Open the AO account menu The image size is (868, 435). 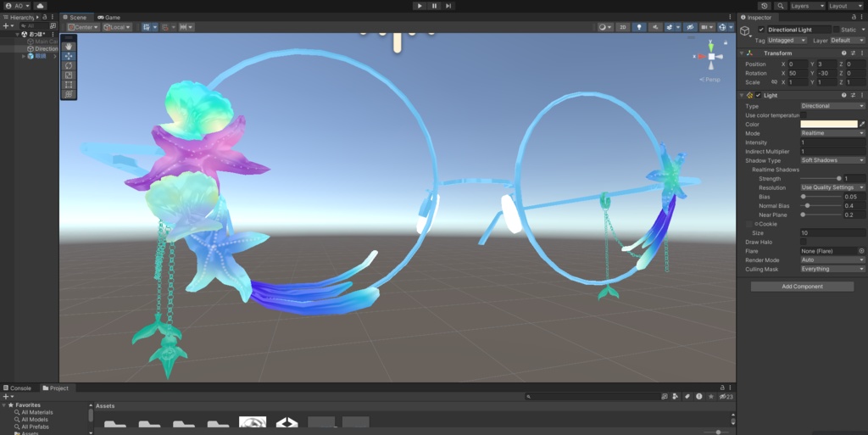(17, 6)
